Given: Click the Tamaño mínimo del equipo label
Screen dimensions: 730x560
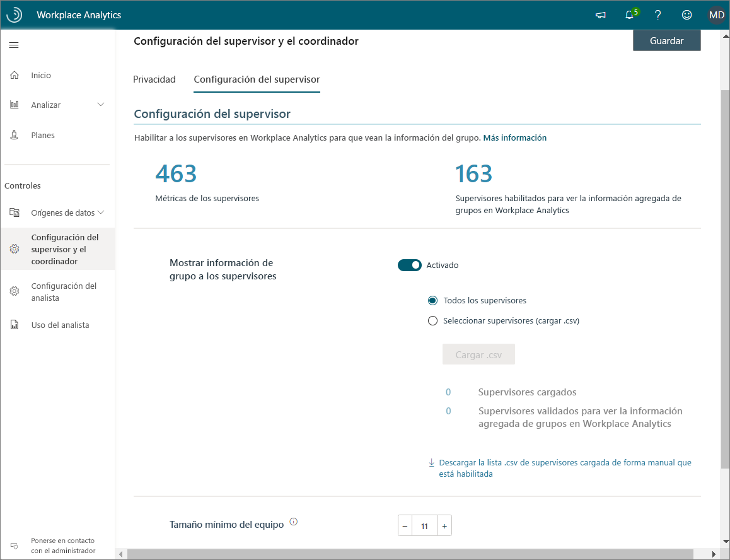Looking at the screenshot, I should (x=226, y=525).
